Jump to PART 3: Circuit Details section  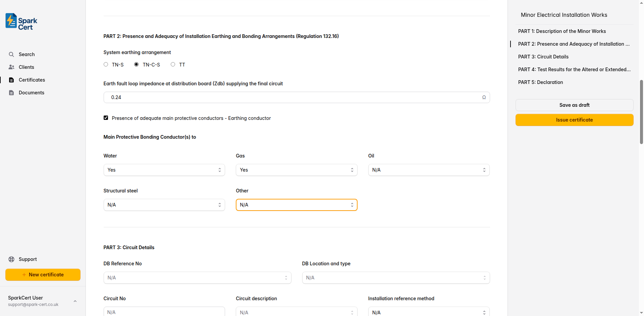tap(543, 56)
